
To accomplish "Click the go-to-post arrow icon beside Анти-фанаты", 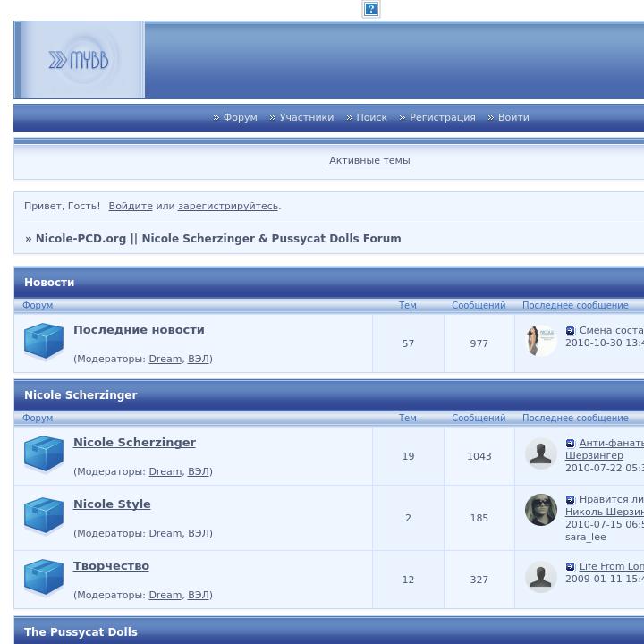I will coord(571,443).
